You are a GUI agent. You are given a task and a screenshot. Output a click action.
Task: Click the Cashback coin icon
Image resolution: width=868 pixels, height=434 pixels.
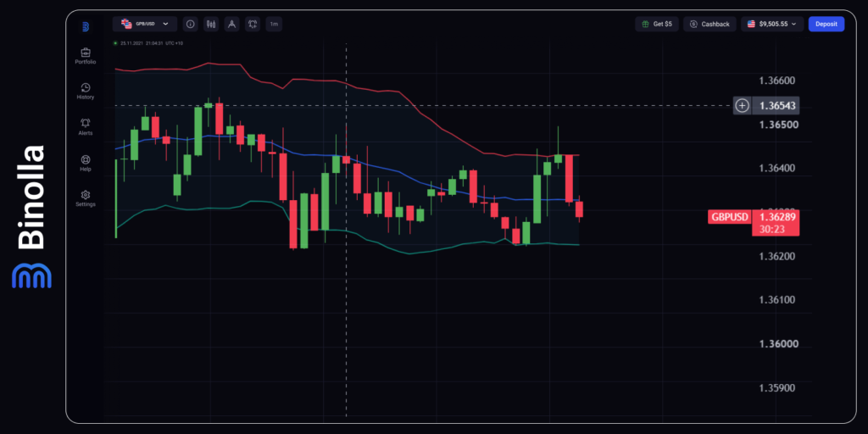tap(693, 24)
